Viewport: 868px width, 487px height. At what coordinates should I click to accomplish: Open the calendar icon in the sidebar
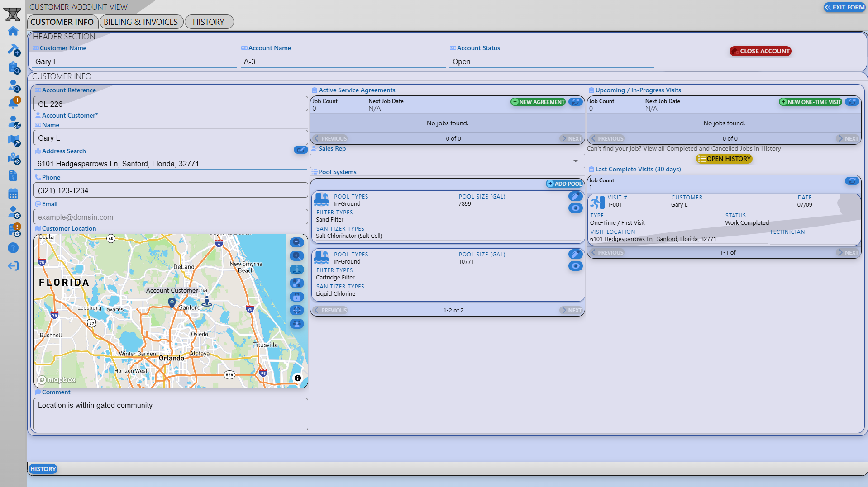point(13,194)
